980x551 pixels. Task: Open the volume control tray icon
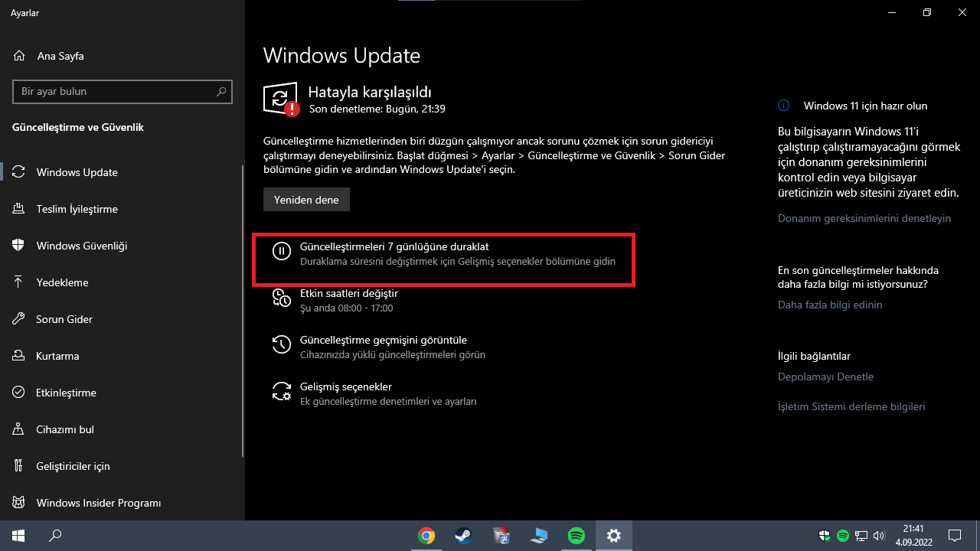(x=879, y=536)
